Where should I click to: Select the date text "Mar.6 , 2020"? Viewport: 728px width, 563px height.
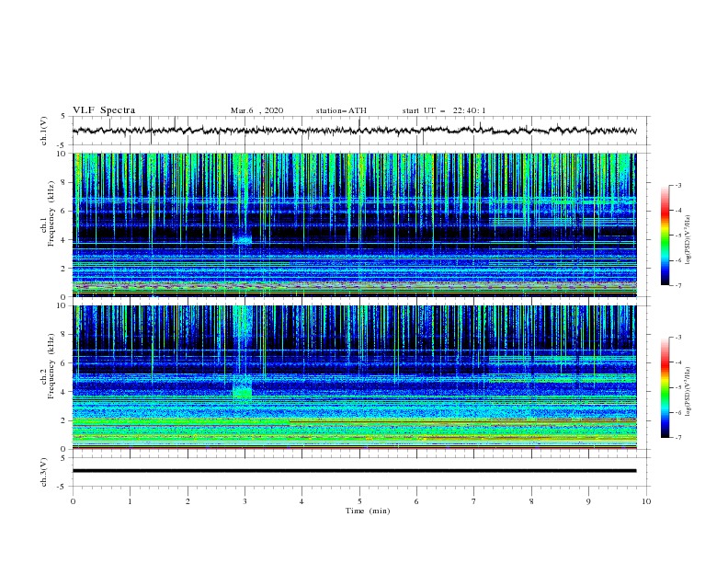pyautogui.click(x=256, y=110)
